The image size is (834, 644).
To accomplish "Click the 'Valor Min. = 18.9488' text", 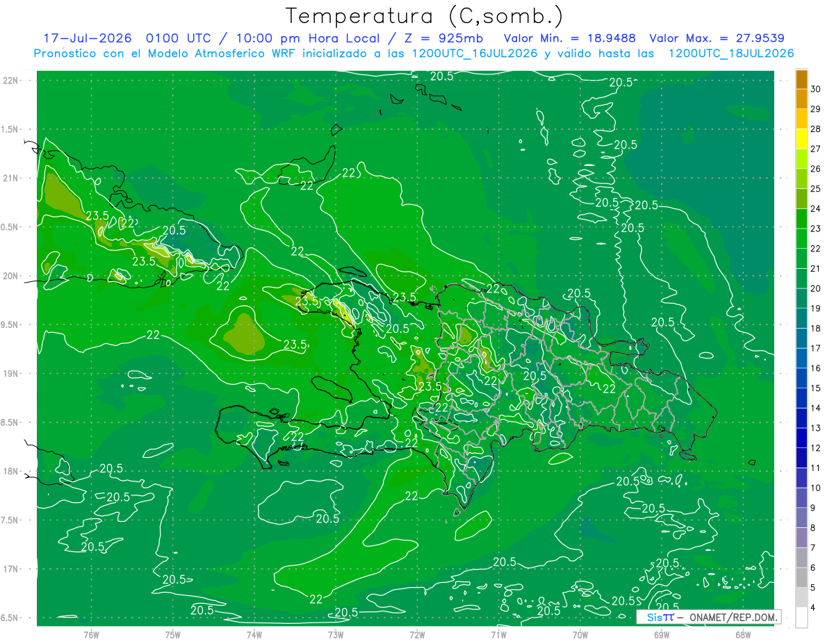I will click(x=569, y=38).
